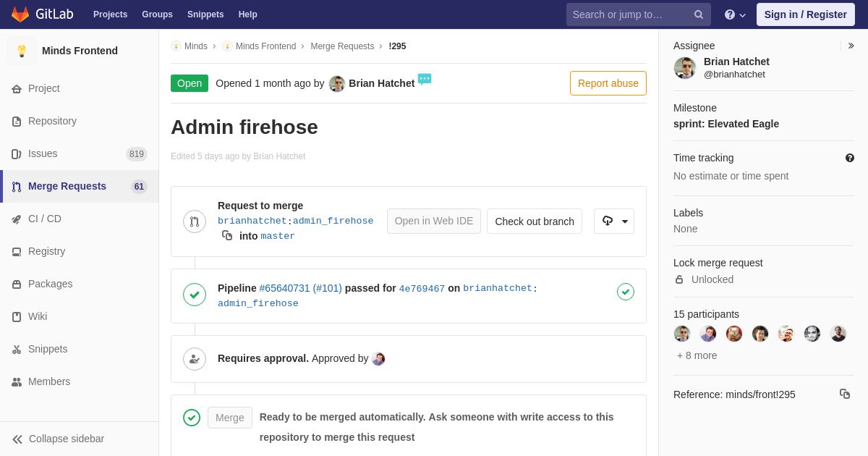
Task: Click Brian Hatchet's assignee avatar
Action: (685, 68)
